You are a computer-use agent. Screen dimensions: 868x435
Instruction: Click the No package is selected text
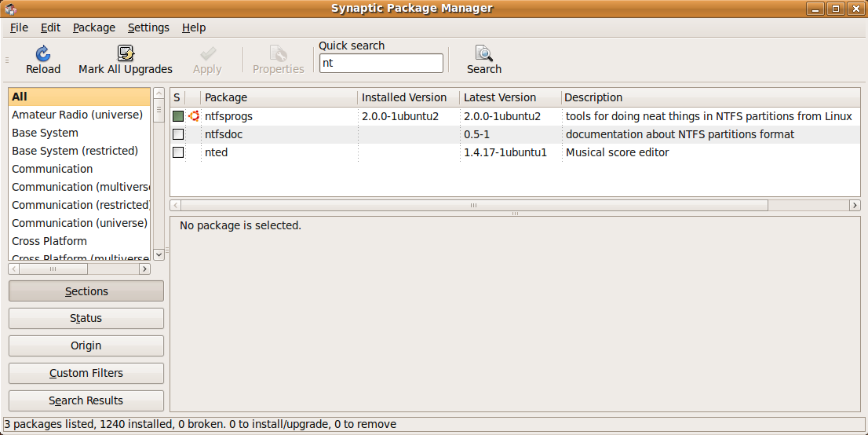[240, 225]
